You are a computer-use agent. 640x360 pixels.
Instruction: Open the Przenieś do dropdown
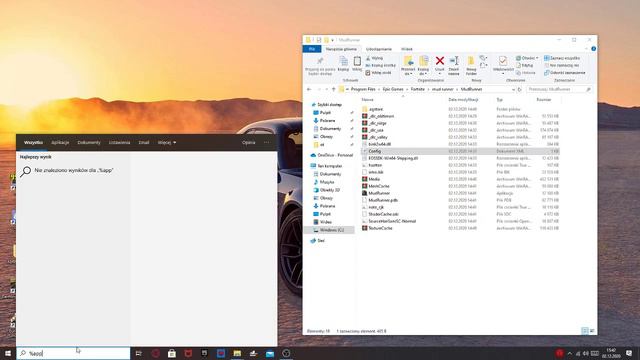point(408,65)
